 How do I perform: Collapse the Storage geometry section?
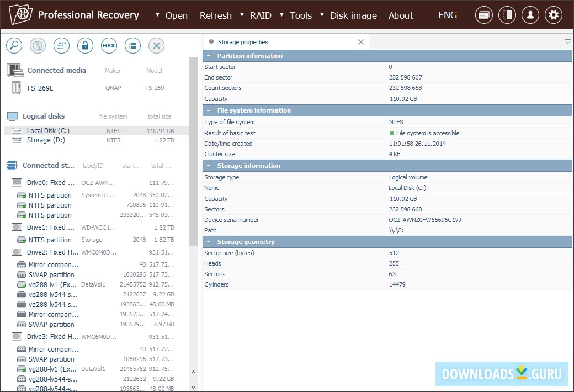208,242
